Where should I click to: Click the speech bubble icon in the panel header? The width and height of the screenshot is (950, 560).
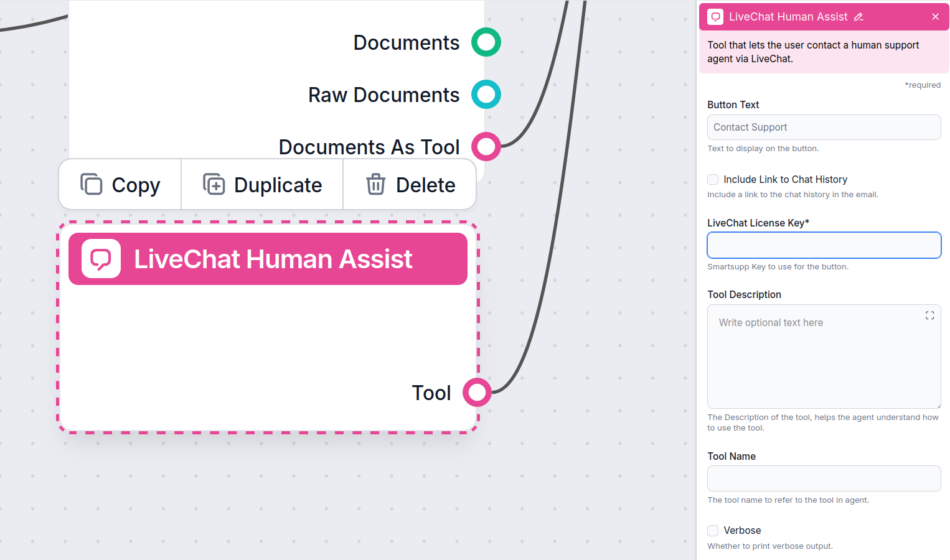715,17
